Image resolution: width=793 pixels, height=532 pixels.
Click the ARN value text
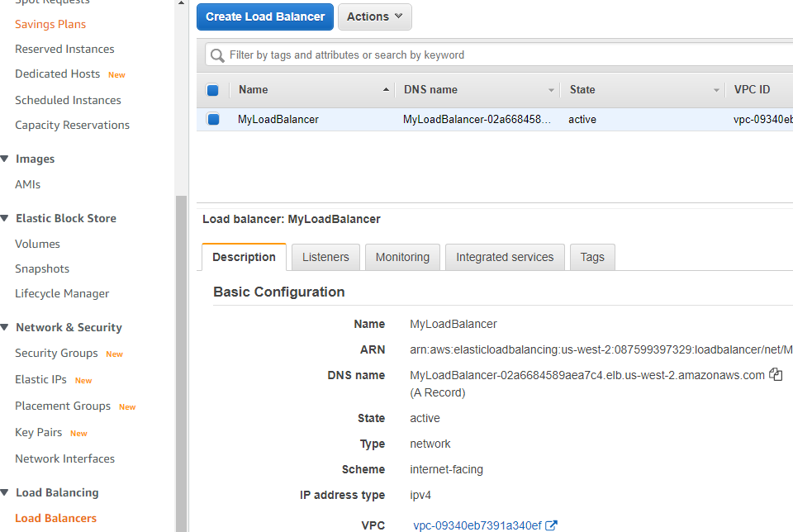click(601, 349)
